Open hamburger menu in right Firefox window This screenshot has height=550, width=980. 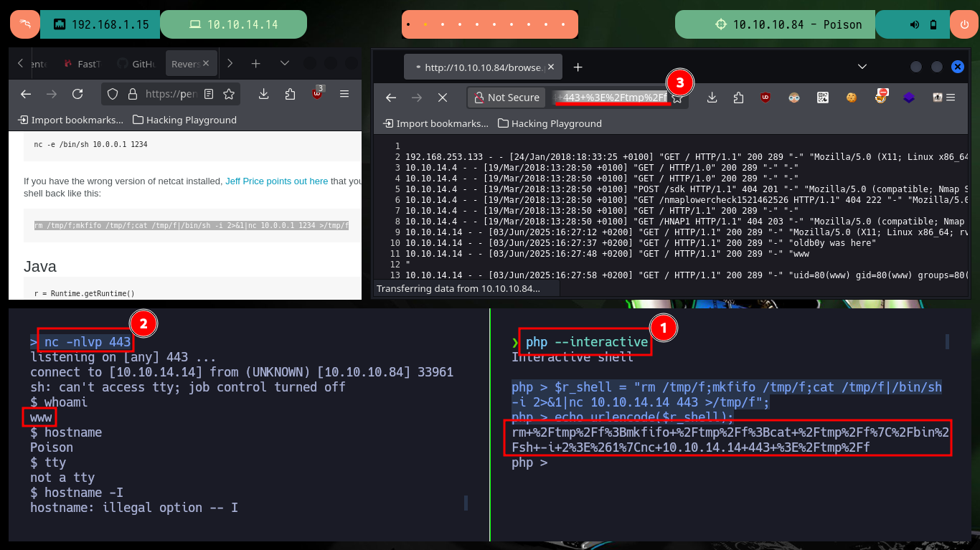point(951,98)
